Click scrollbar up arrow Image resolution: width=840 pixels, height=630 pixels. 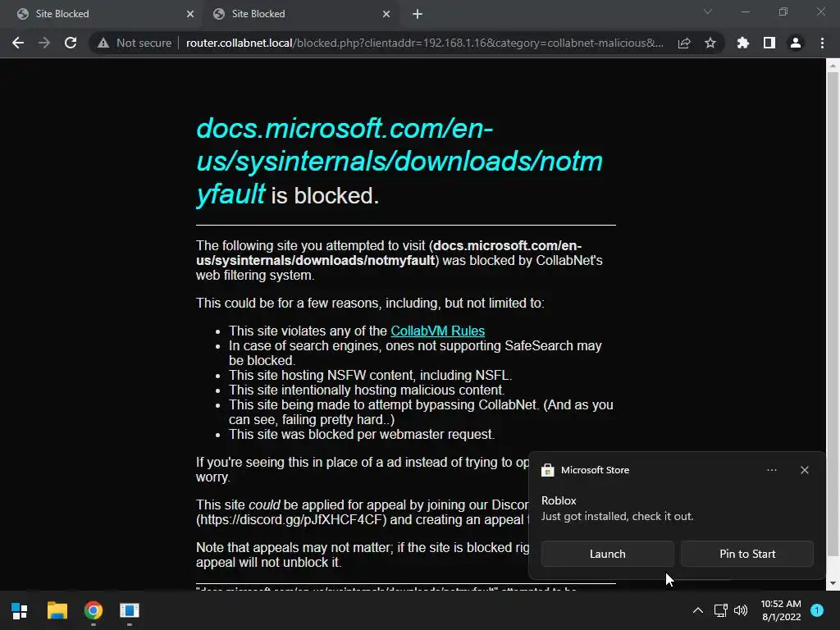[833, 66]
